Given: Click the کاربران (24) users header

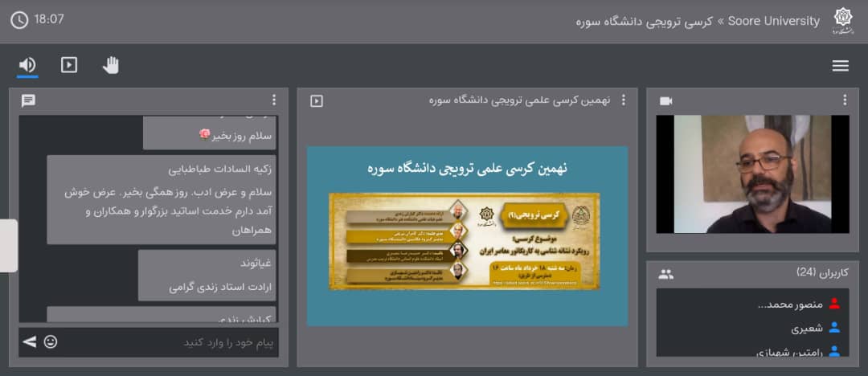Looking at the screenshot, I should [822, 272].
